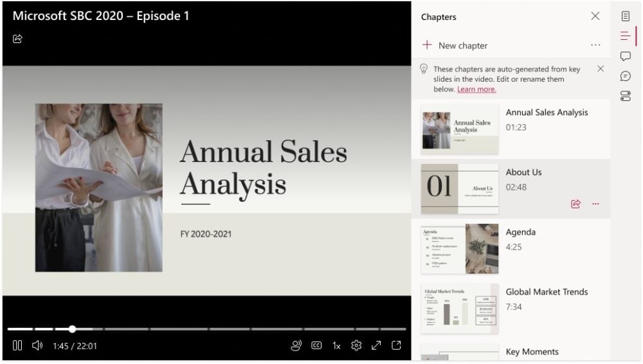Share the About Us chapter

pos(575,204)
